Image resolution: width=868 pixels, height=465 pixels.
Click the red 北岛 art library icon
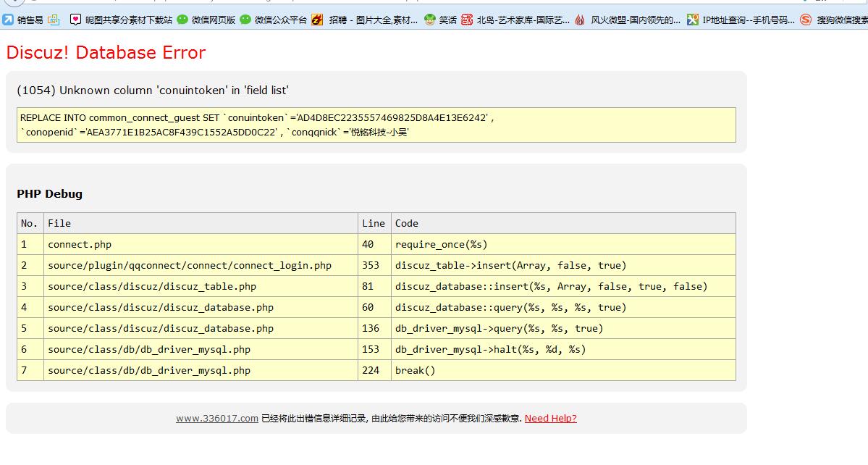point(467,20)
